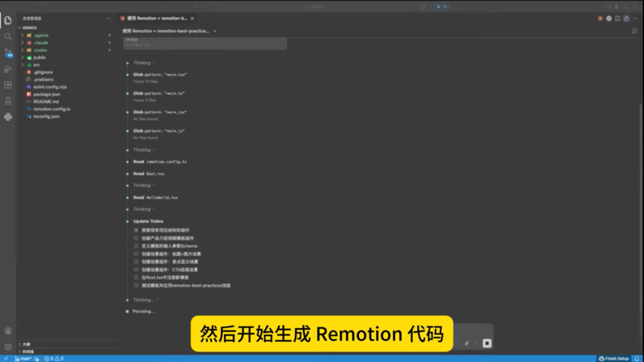Expand the Thinking entry above Read remotion.config.ts

[144, 150]
